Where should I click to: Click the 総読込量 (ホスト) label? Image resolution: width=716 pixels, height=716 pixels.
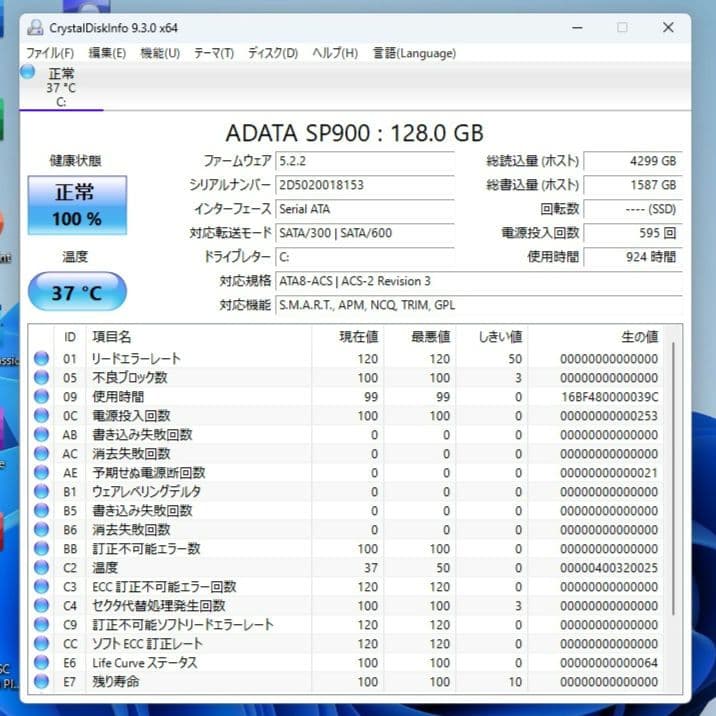click(x=532, y=161)
